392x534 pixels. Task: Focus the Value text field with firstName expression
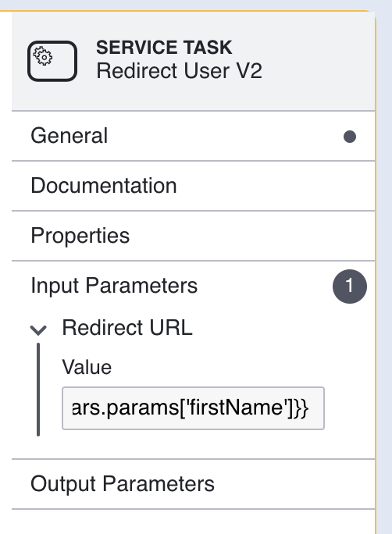pyautogui.click(x=193, y=408)
